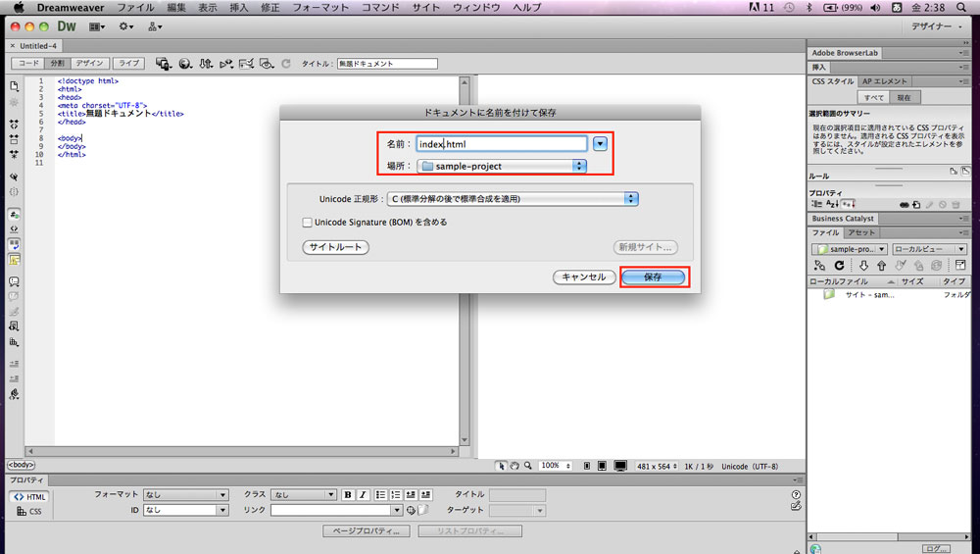Image resolution: width=980 pixels, height=554 pixels.
Task: Open the visual aids eye icon
Action: [267, 63]
